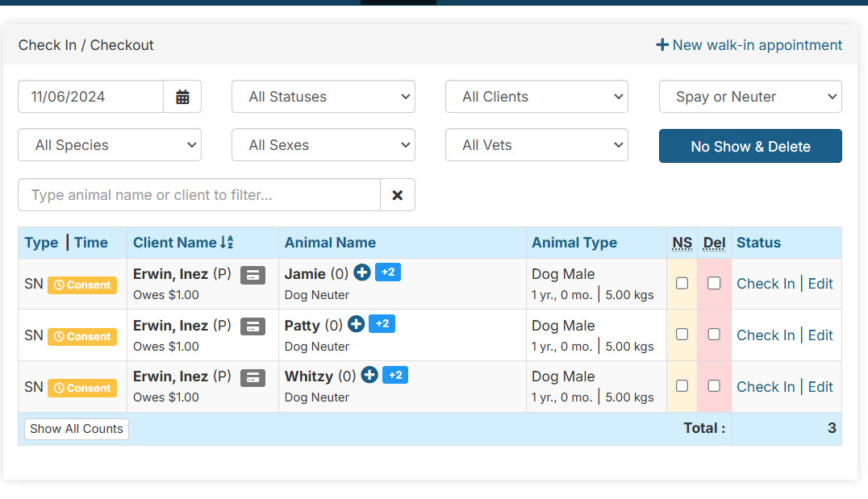
Task: Tick the NS checkbox for Jamie
Action: point(682,283)
